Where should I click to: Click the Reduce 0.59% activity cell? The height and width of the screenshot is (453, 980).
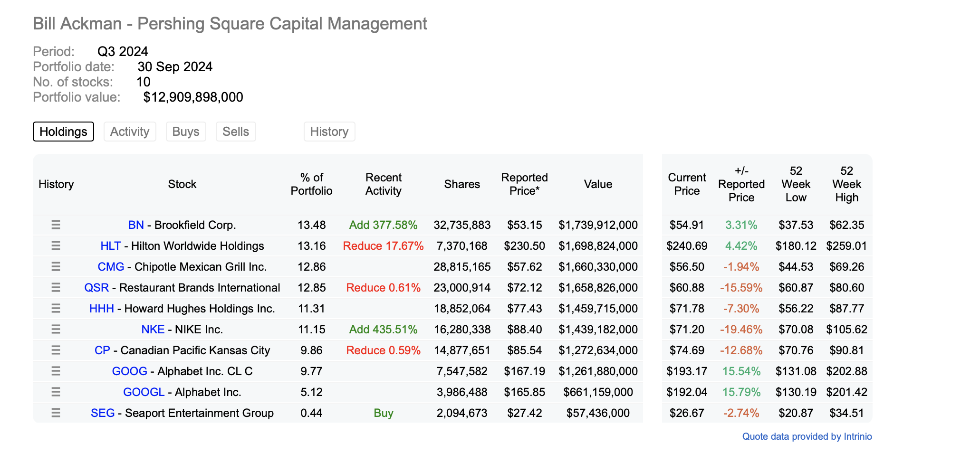(383, 350)
